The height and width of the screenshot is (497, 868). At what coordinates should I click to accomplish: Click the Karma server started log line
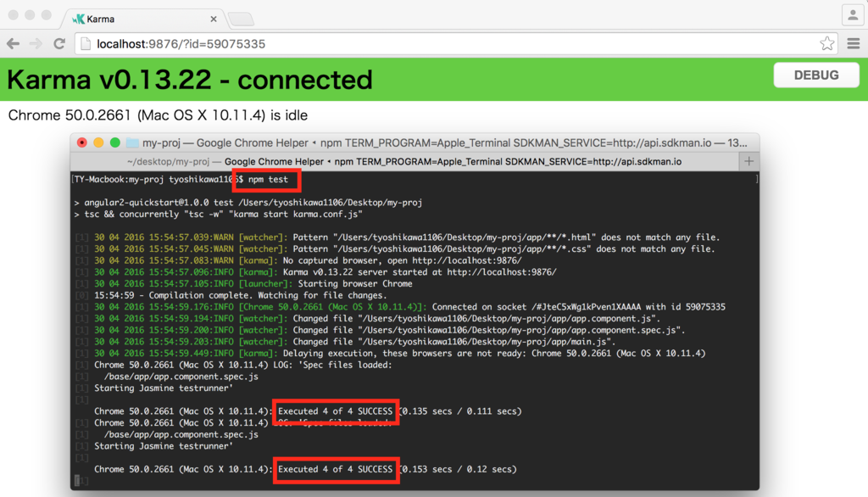[316, 272]
